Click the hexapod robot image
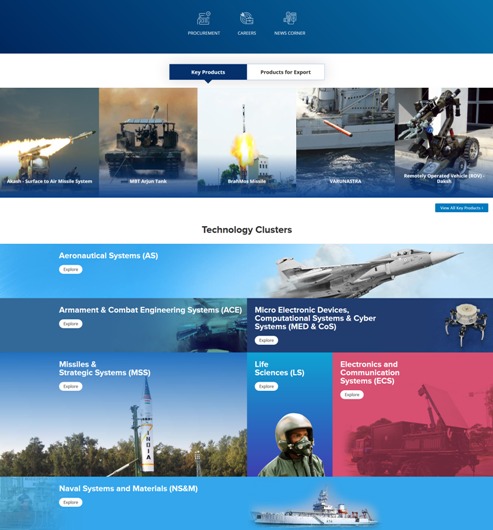Screen dimensions: 493x530 [467, 325]
